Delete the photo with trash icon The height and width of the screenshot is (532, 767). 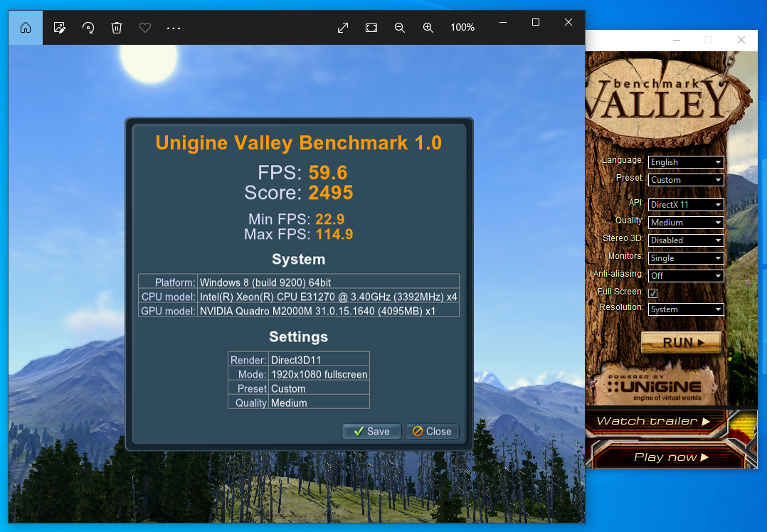click(x=117, y=28)
